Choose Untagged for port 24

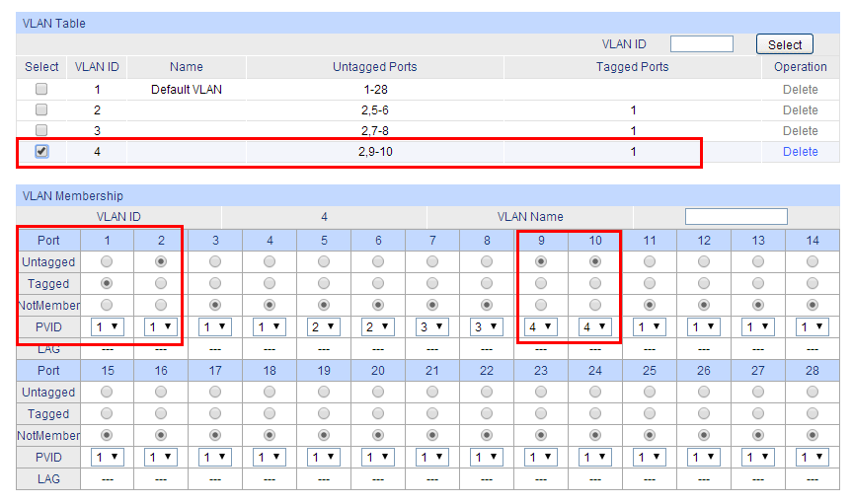(595, 393)
